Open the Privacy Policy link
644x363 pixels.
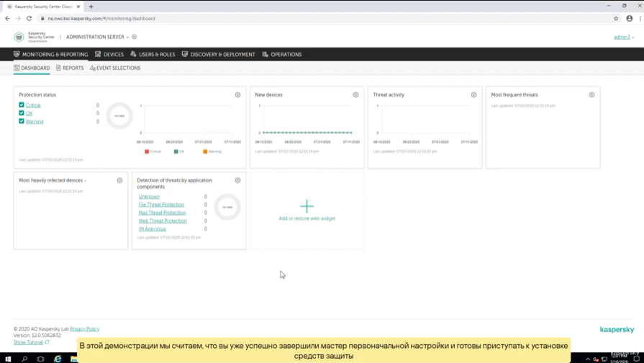(85, 329)
